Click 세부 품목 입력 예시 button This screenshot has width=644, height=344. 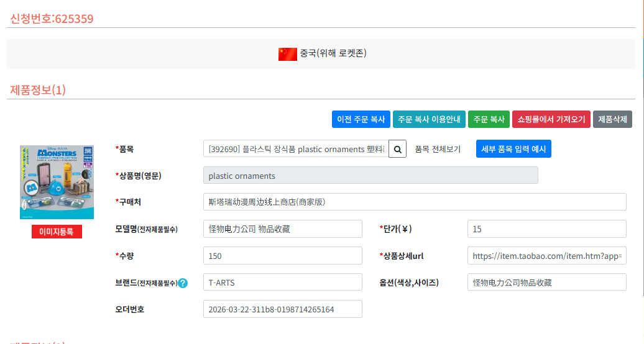[513, 149]
